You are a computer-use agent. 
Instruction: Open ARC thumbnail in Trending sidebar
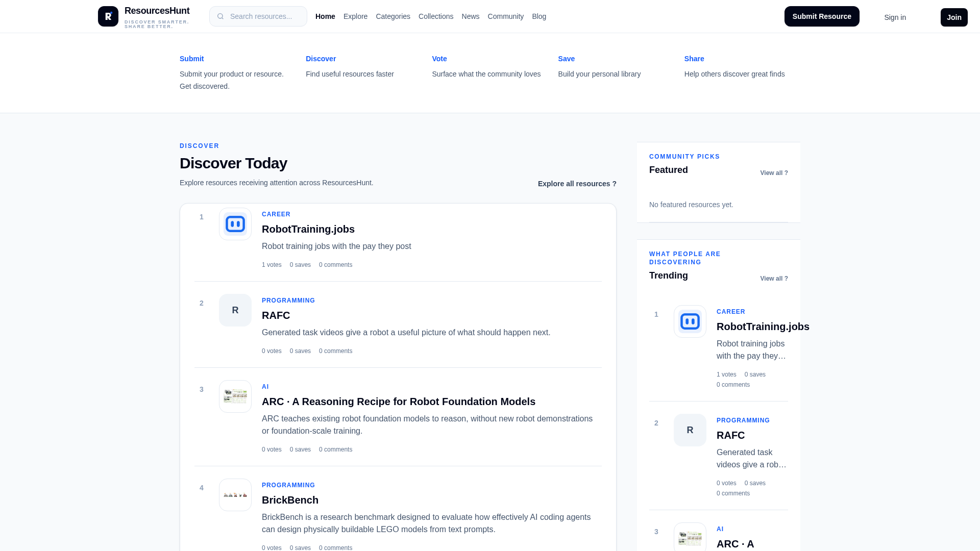click(690, 537)
